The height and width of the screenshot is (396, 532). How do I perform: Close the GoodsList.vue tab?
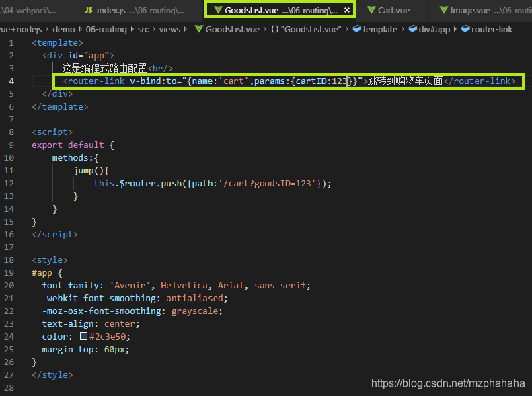point(347,10)
